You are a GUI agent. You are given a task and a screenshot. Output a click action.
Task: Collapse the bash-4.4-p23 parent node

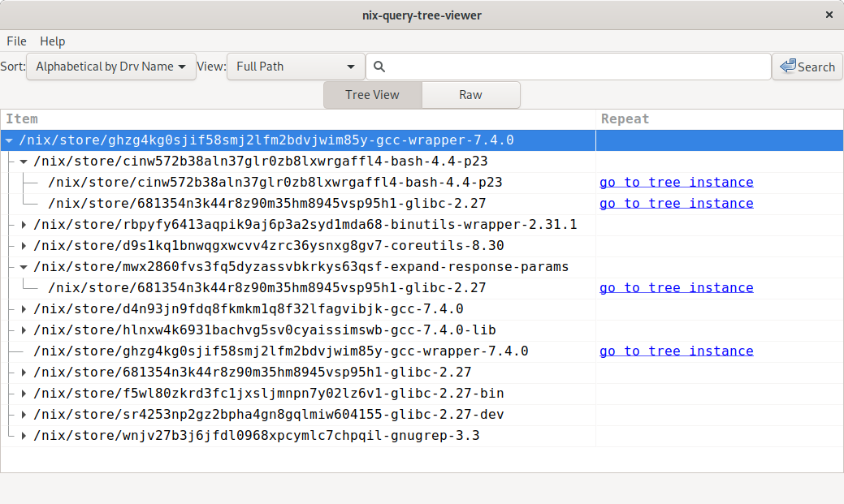[24, 162]
